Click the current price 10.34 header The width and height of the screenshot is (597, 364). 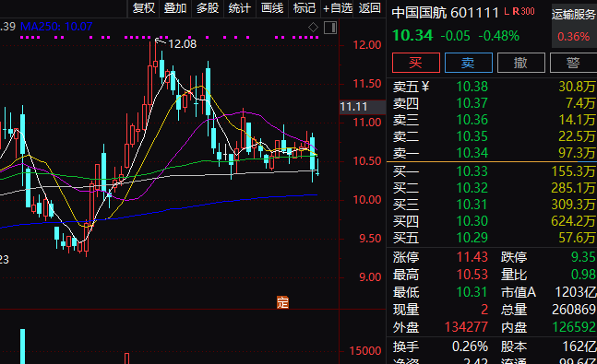pyautogui.click(x=412, y=36)
